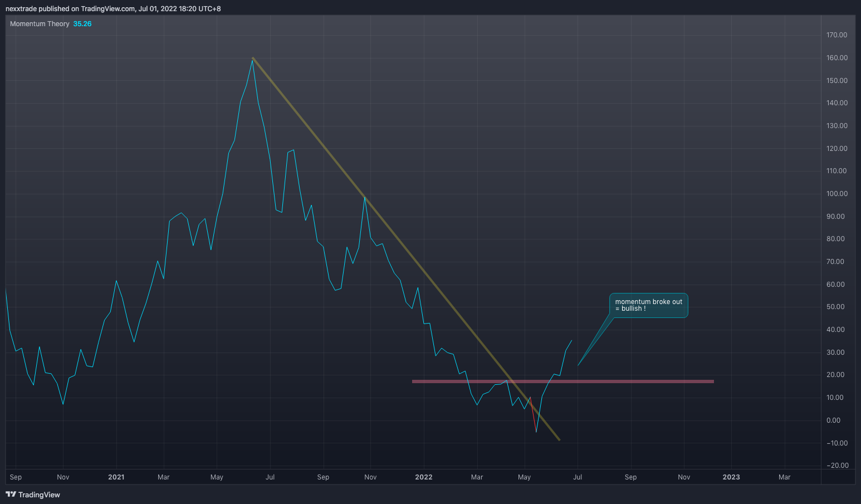Image resolution: width=861 pixels, height=504 pixels.
Task: Click the 70.00 price axis label
Action: coord(835,262)
